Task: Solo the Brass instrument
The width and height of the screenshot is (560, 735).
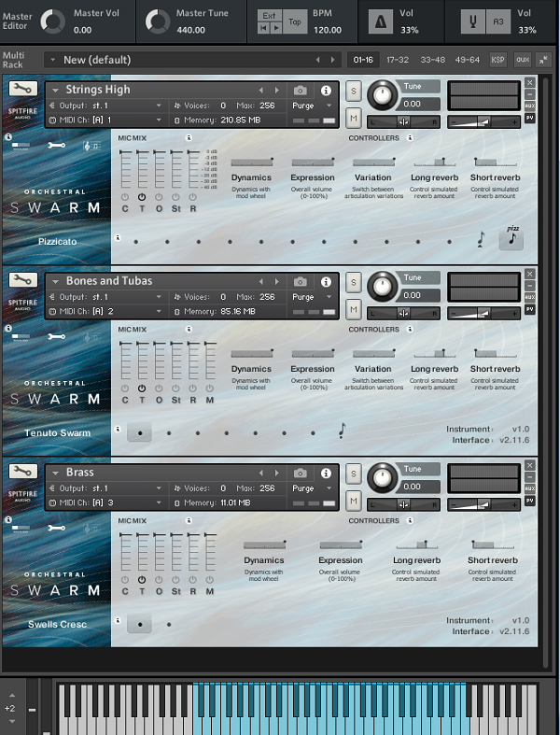Action: [354, 474]
